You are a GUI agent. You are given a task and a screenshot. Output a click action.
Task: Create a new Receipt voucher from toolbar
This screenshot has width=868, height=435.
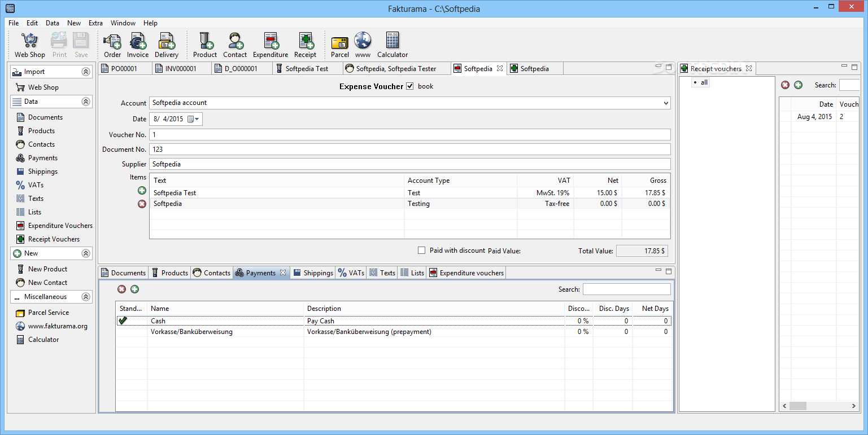(305, 45)
